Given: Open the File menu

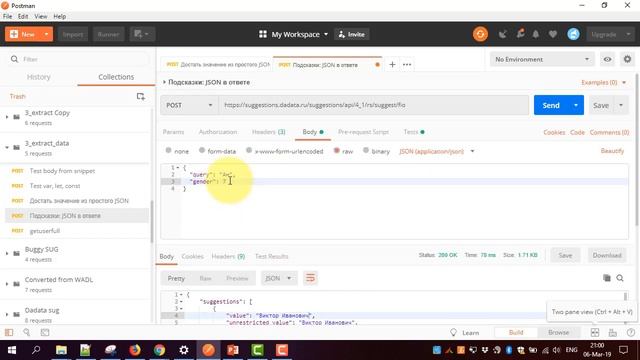Looking at the screenshot, I should pyautogui.click(x=7, y=16).
